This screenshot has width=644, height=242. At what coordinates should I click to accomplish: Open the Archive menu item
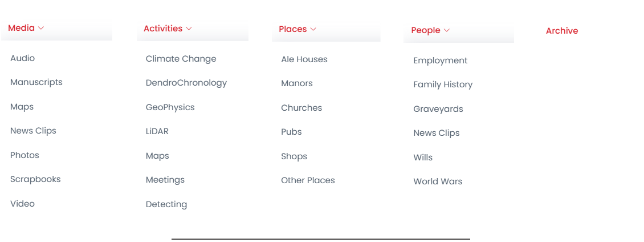(x=561, y=31)
